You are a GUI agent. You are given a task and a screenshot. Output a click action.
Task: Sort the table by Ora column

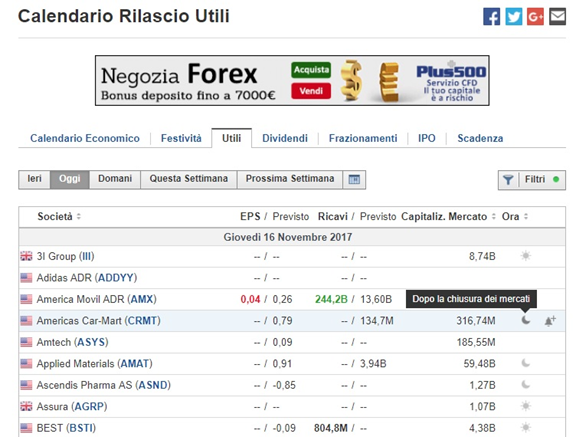(x=515, y=217)
